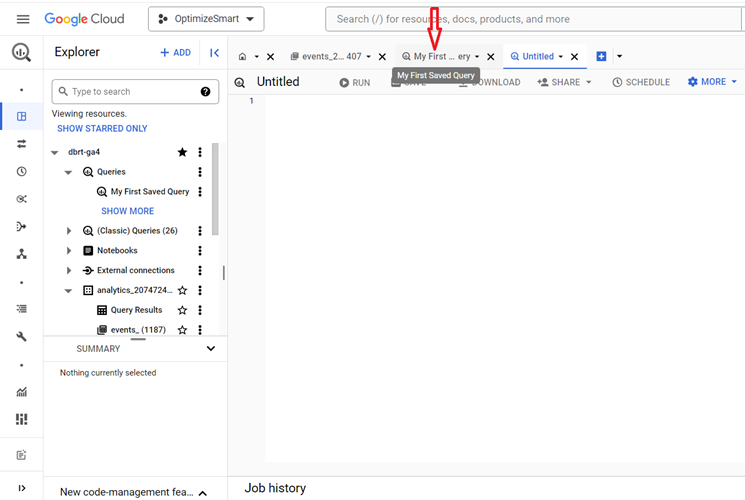745x500 pixels.
Task: Open actions menu for Notebooks
Action: [200, 250]
